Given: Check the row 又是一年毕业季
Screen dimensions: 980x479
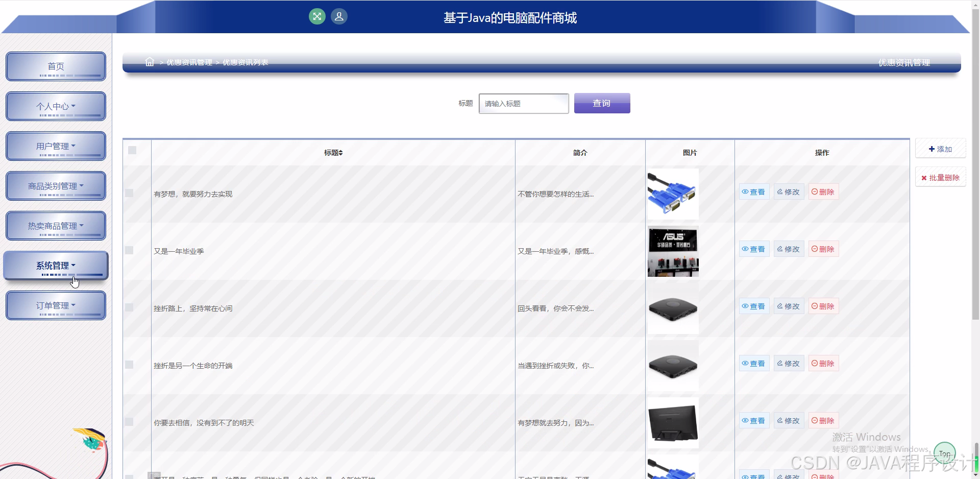Looking at the screenshot, I should click(129, 250).
